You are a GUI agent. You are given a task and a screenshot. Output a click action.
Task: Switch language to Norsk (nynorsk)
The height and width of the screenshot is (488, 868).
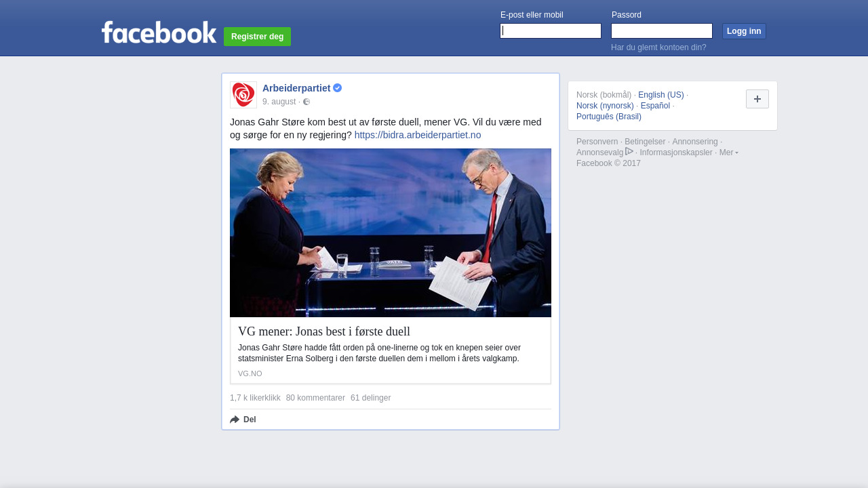(605, 106)
